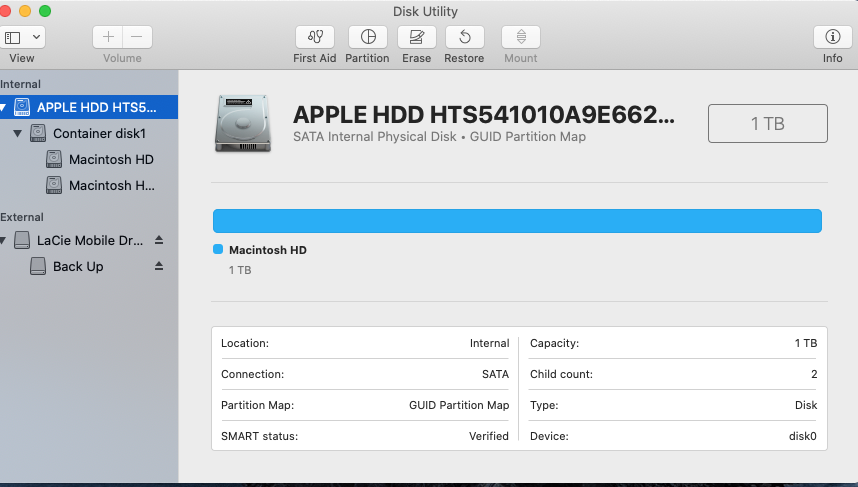Click the remove Volume minus button
The width and height of the screenshot is (858, 487).
[137, 37]
